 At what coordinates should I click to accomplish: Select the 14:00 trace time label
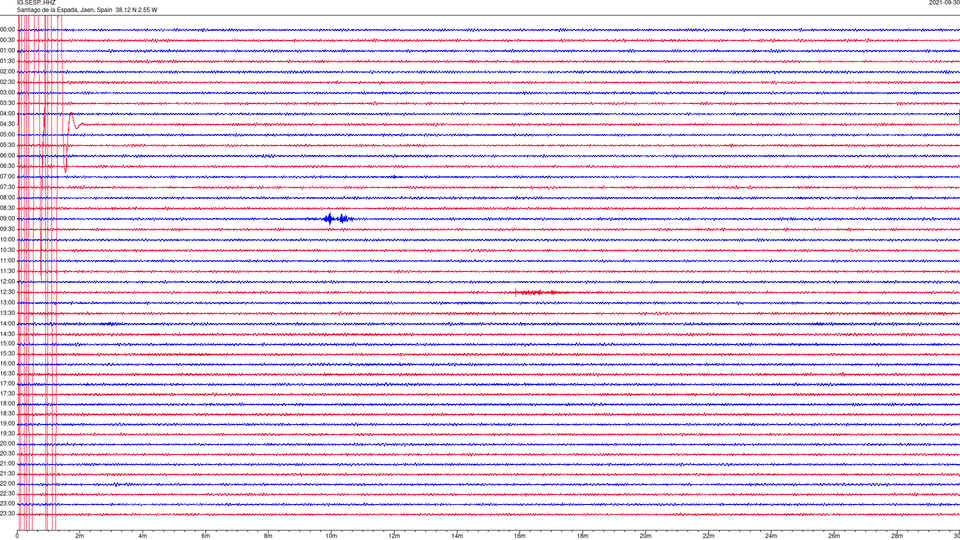tap(7, 323)
